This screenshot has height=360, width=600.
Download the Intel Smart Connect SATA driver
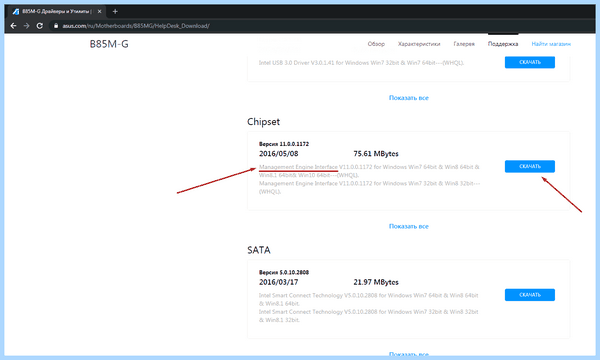pyautogui.click(x=530, y=295)
